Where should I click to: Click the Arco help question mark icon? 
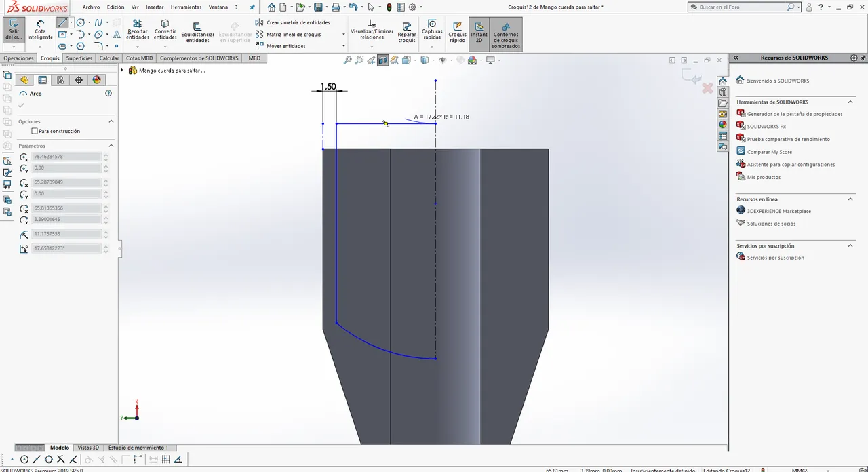(108, 94)
